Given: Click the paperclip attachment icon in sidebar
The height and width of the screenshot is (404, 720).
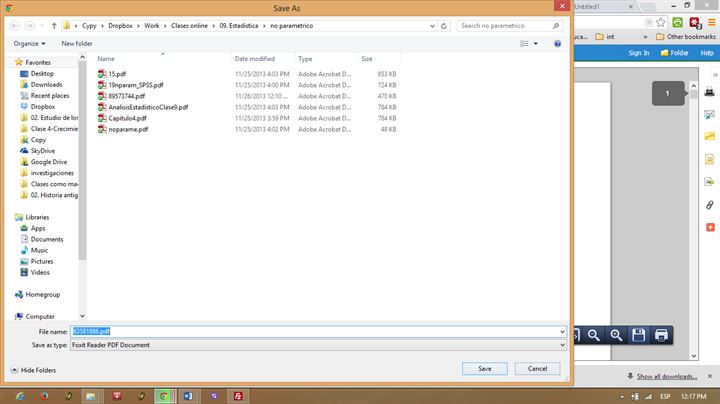Looking at the screenshot, I should (x=709, y=205).
